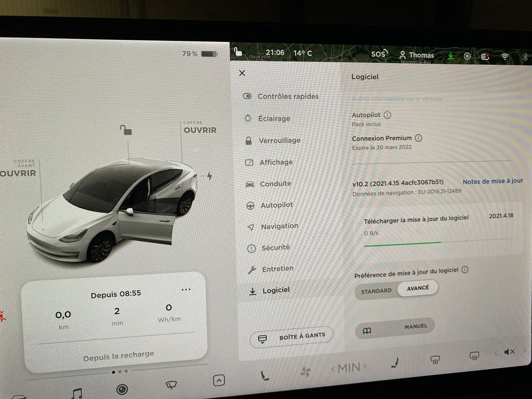
Task: Tap the 21:06 clock
Action: [275, 52]
